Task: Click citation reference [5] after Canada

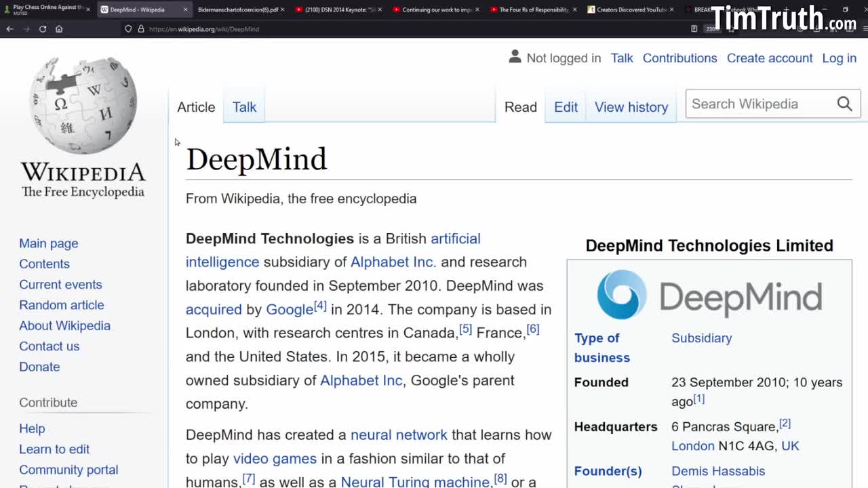Action: [x=465, y=329]
